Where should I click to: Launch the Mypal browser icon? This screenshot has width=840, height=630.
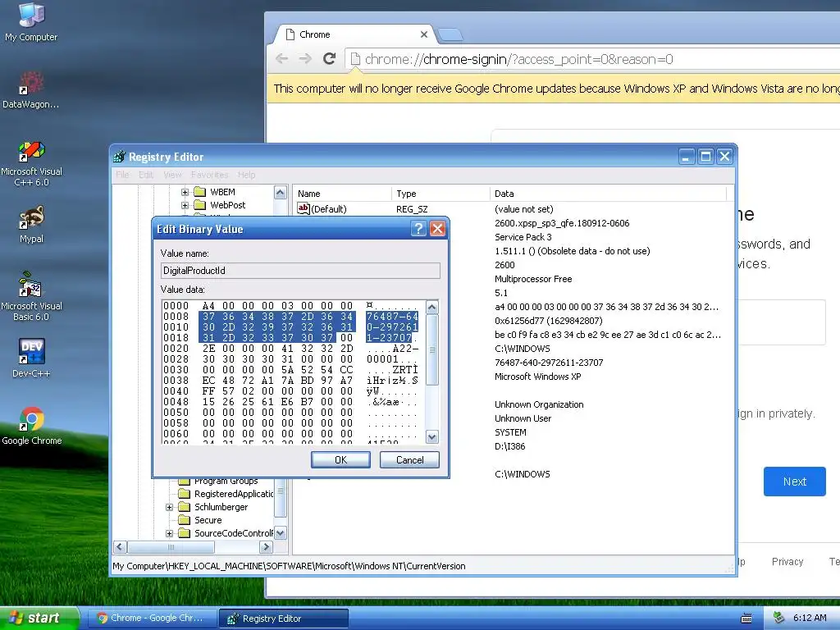pos(31,224)
